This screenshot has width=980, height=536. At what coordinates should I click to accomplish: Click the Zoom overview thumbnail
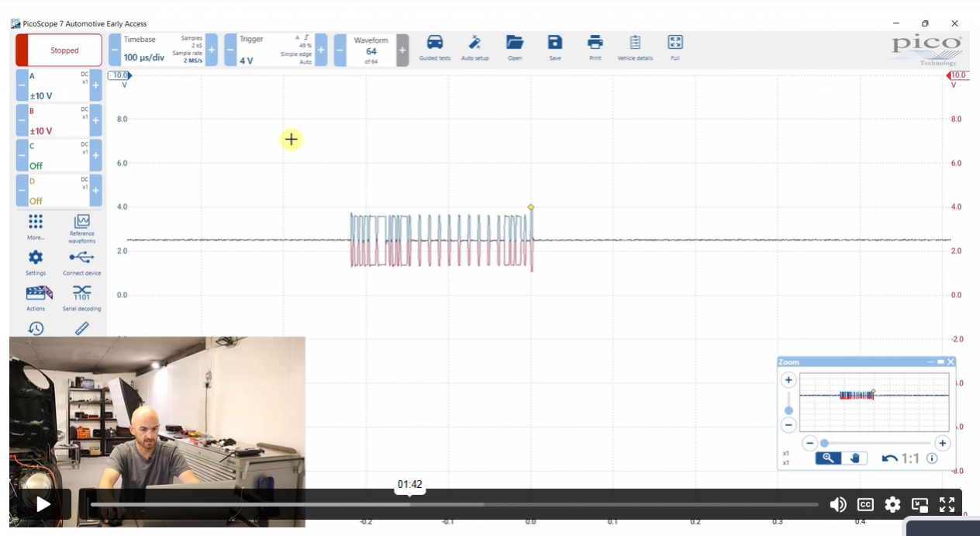tap(874, 402)
